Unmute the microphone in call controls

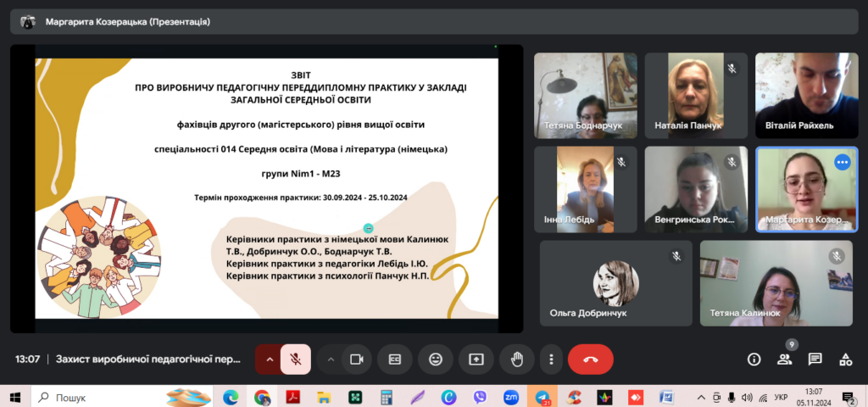click(296, 359)
